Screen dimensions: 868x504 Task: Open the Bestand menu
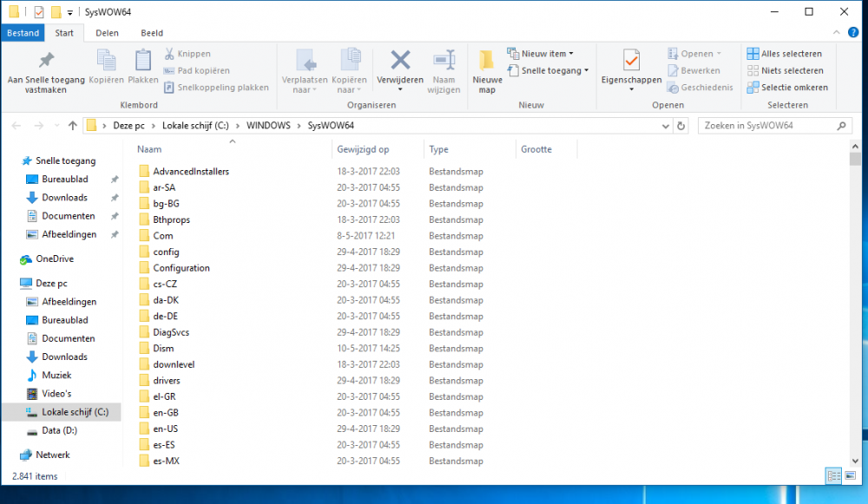click(x=23, y=33)
